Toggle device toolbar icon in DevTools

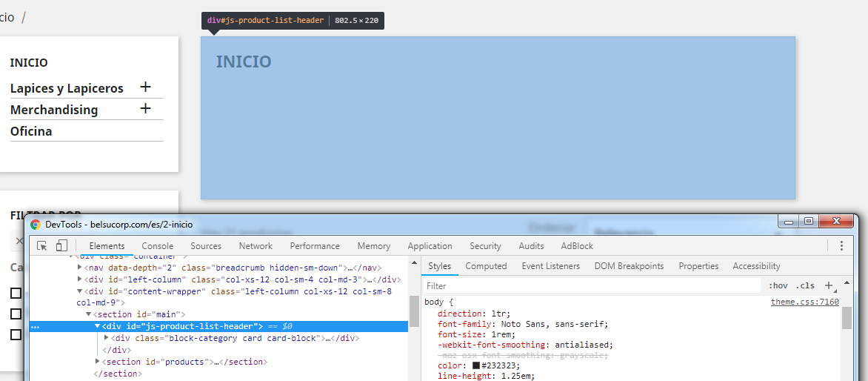coord(61,245)
